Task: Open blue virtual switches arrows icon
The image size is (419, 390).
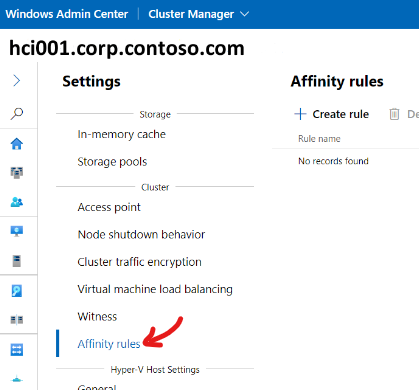Action: (17, 350)
